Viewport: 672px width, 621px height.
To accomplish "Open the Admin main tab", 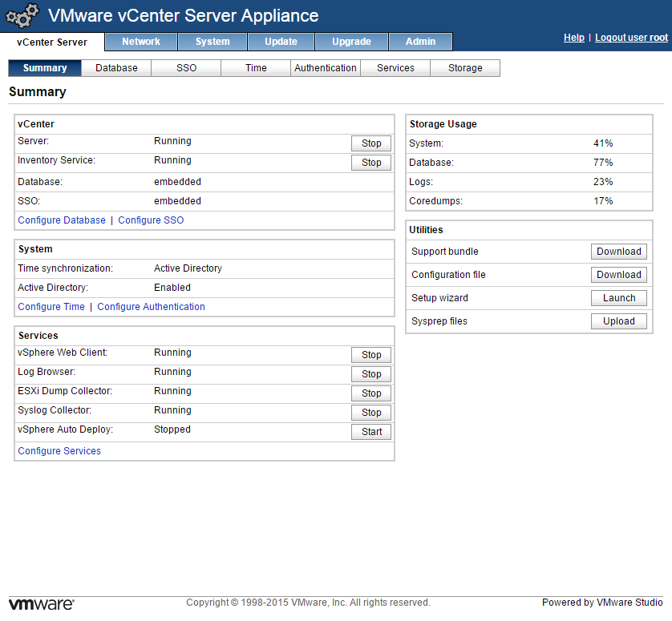I will [420, 42].
